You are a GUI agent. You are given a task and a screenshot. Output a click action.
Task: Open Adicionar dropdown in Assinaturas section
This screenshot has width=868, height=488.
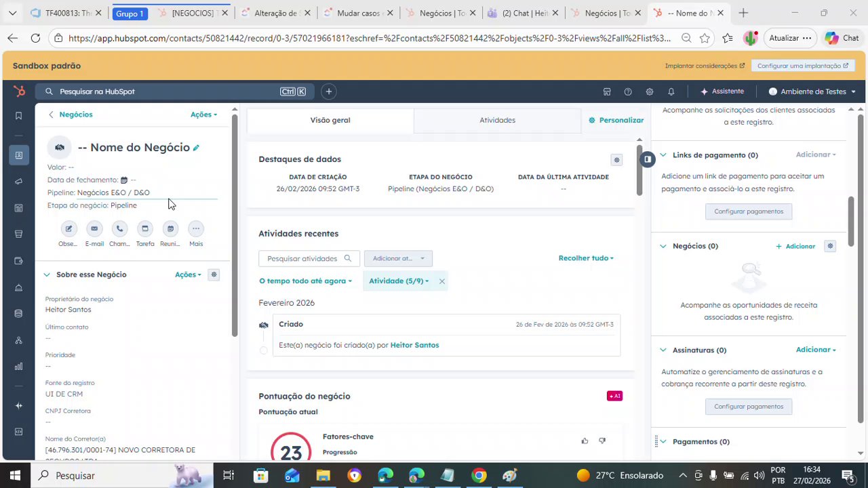[816, 350]
